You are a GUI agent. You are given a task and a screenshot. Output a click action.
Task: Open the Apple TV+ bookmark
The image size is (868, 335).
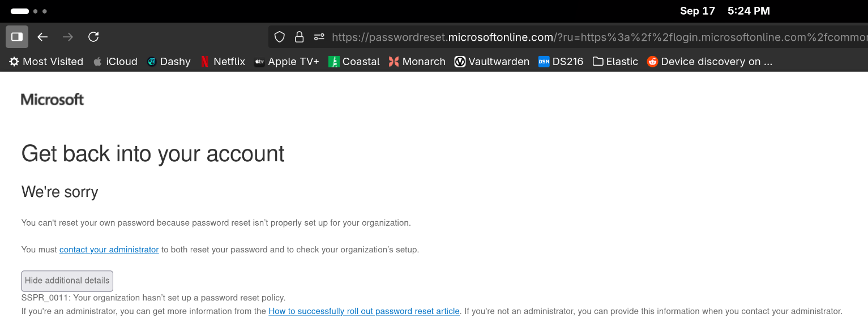click(x=287, y=62)
